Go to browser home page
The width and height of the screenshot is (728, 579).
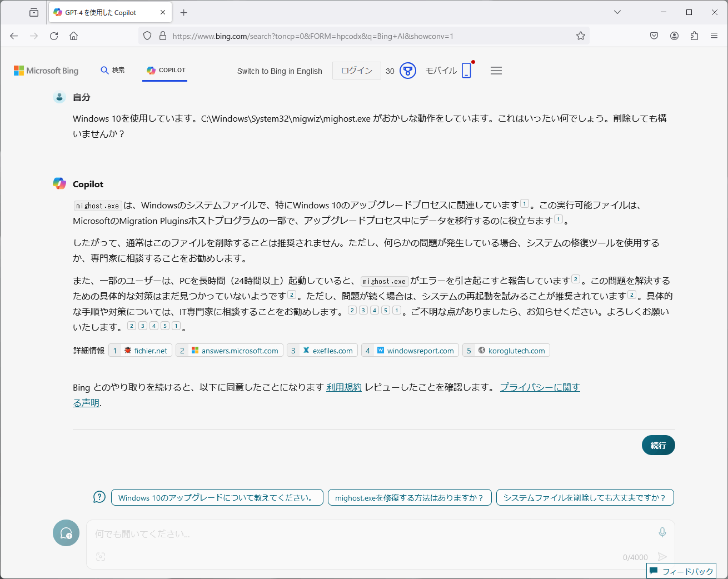coord(73,36)
